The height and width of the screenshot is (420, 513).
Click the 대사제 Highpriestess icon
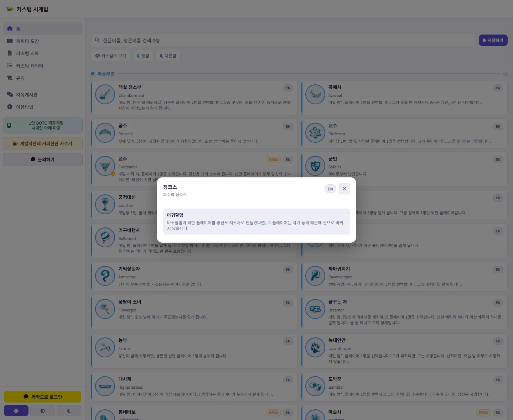(105, 386)
